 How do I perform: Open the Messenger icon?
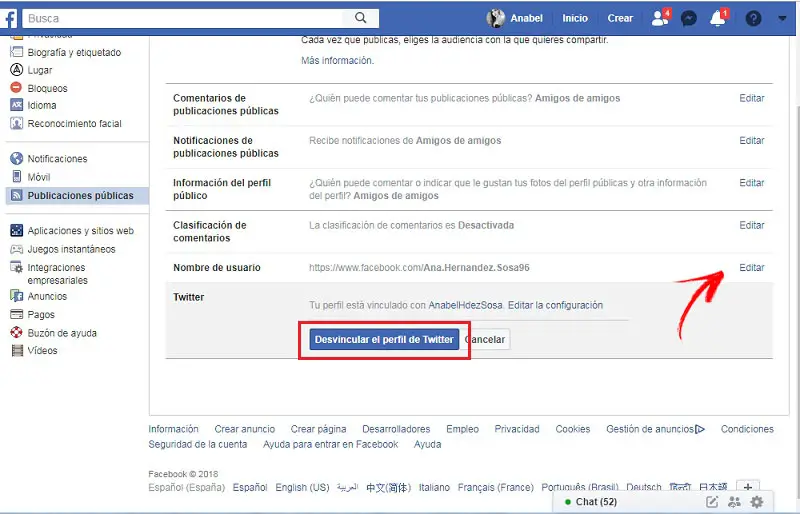689,18
